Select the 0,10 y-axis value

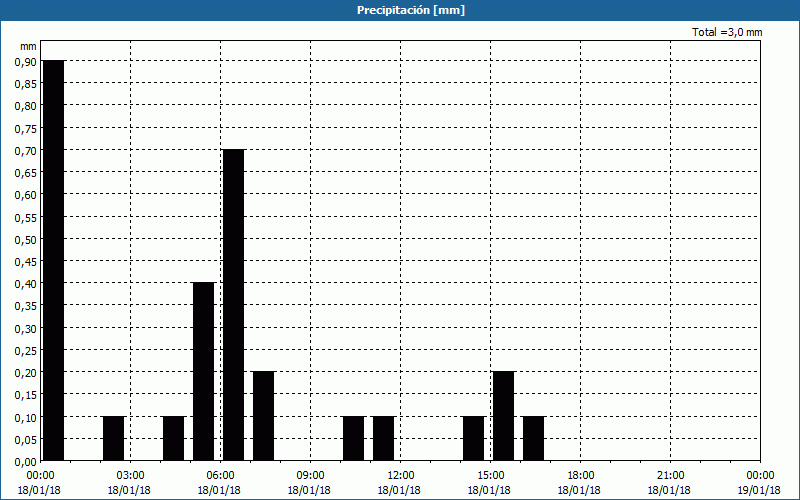tap(26, 417)
